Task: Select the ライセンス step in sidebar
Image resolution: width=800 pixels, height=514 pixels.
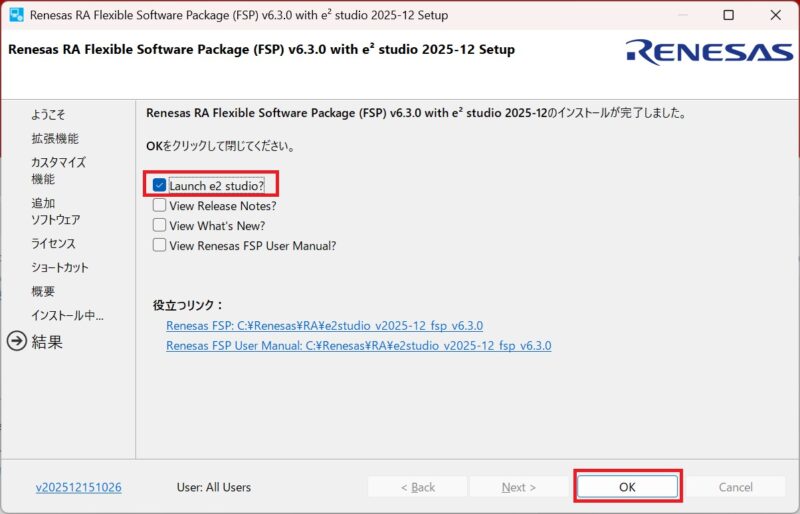Action: coord(53,243)
